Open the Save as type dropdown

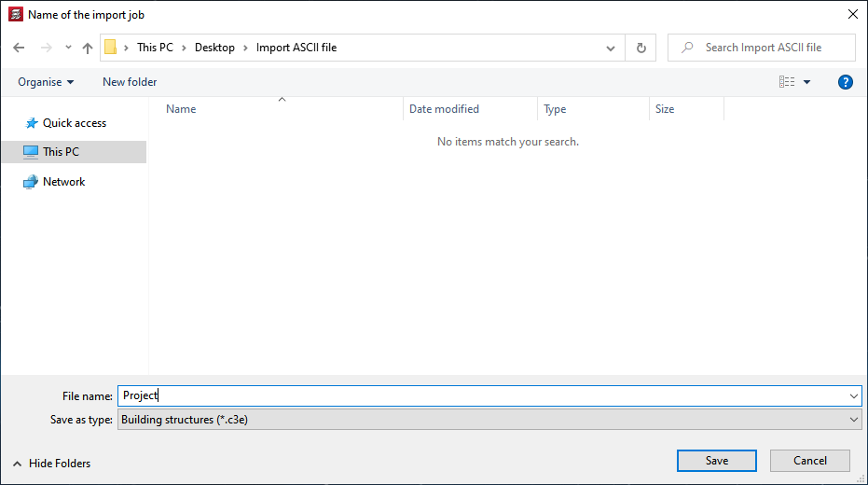[855, 420]
